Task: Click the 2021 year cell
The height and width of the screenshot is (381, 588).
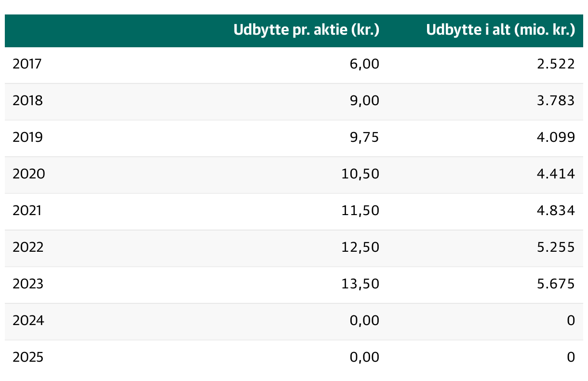Action: tap(27, 211)
